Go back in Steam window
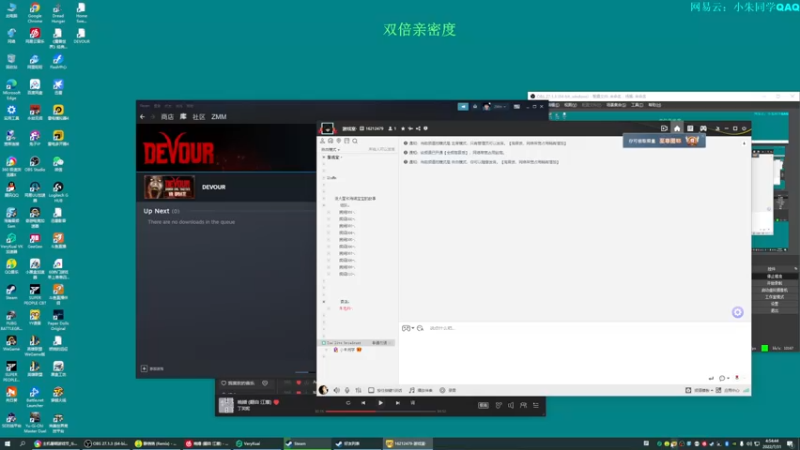Screen dimensions: 800x450 coord(142,117)
